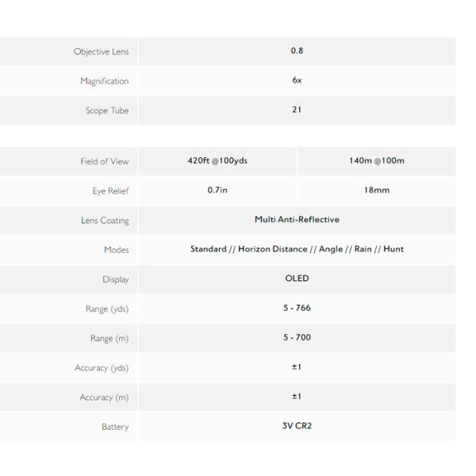
Task: Click the Modes row label
Action: click(x=117, y=250)
